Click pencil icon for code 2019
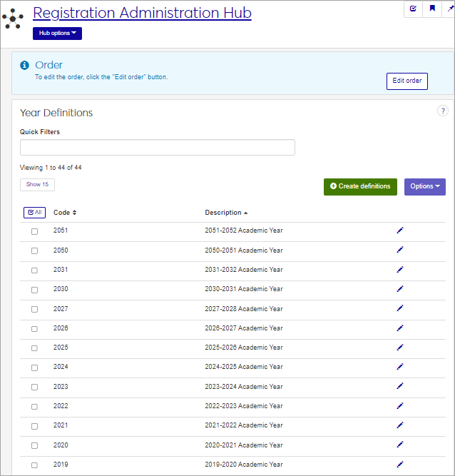 pos(400,465)
